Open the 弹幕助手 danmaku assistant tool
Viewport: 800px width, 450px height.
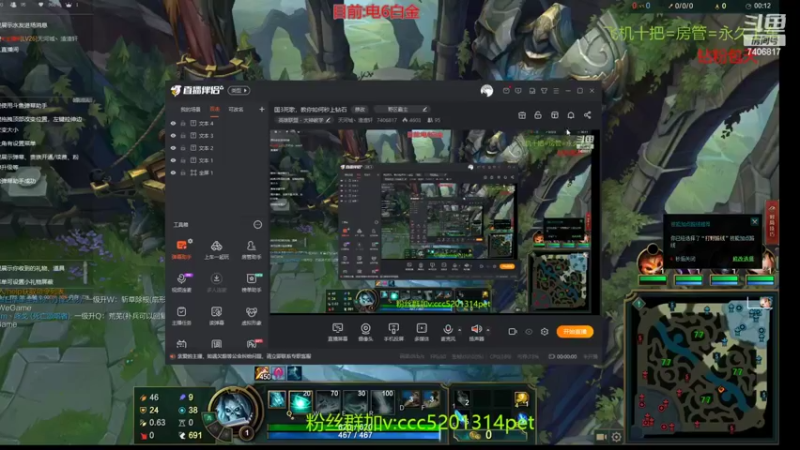pos(182,249)
